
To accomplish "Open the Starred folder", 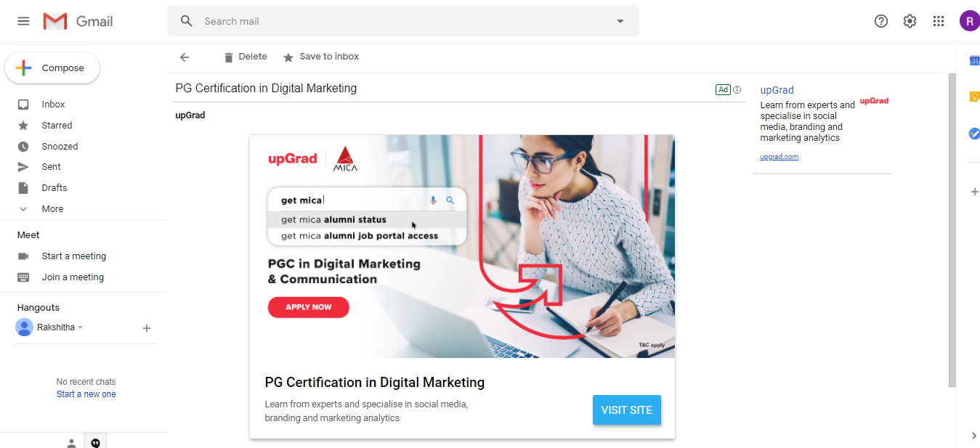I will (57, 126).
